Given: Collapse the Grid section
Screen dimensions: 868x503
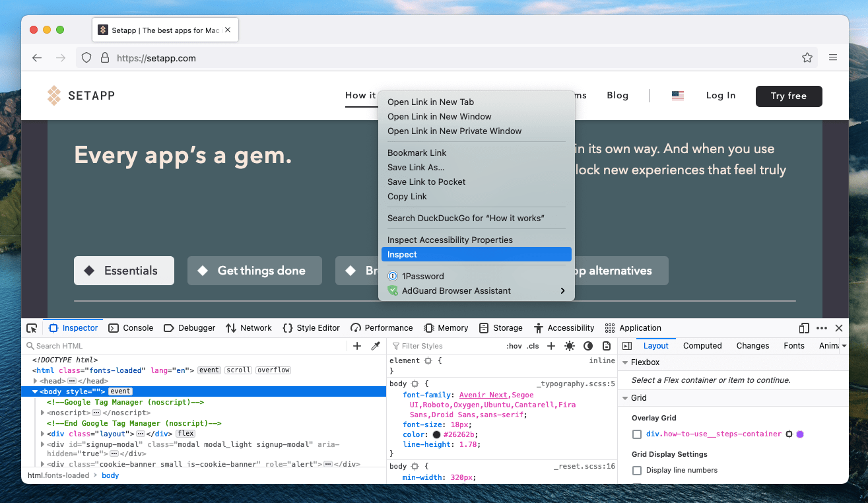Looking at the screenshot, I should click(624, 398).
